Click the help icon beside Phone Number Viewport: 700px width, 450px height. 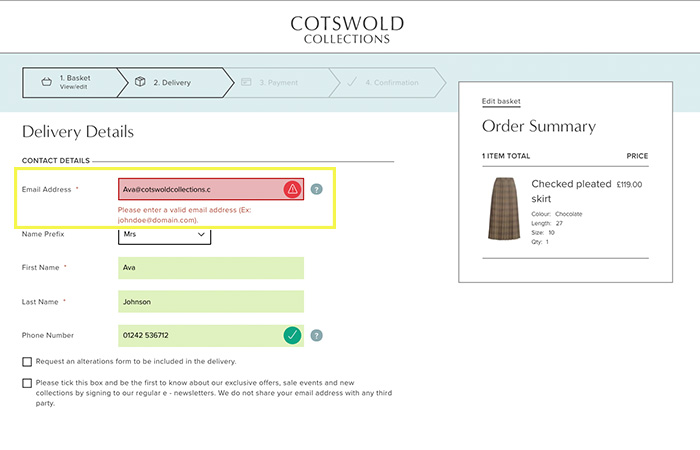(x=317, y=336)
